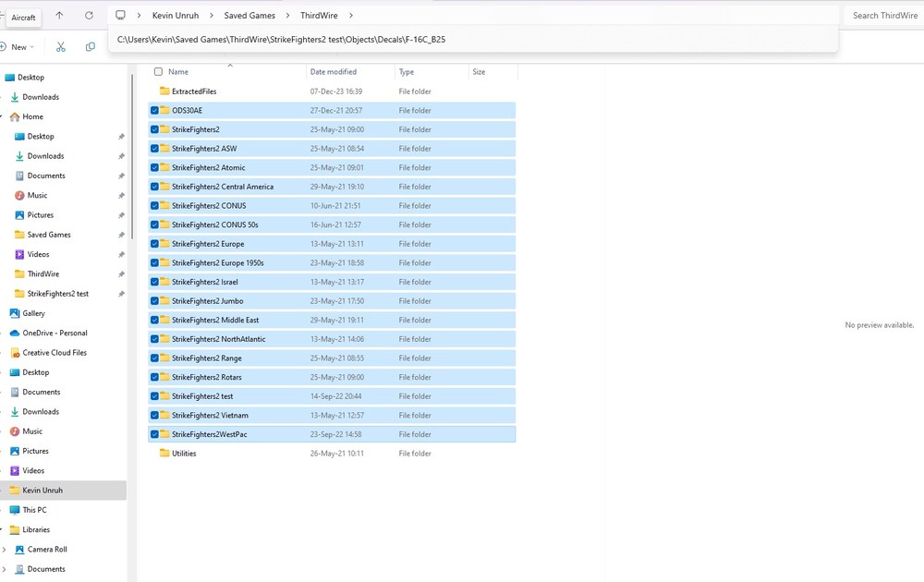Open chevron between Saved Games and ThirdWire
Image resolution: width=924 pixels, height=582 pixels.
pyautogui.click(x=287, y=16)
